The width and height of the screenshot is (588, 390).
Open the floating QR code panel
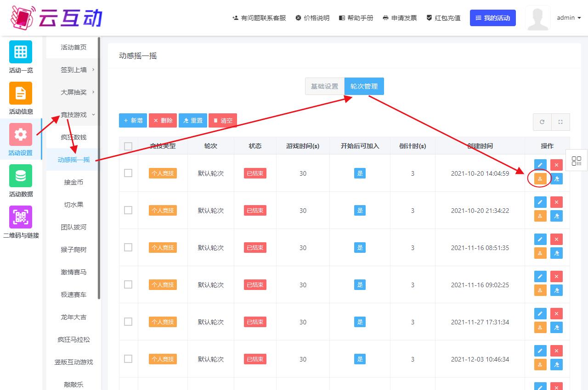click(577, 161)
